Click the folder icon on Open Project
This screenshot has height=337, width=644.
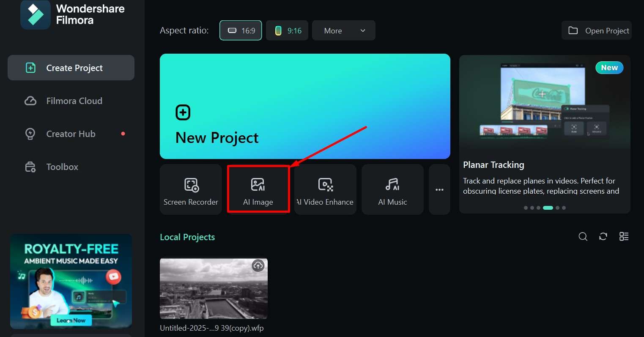573,30
